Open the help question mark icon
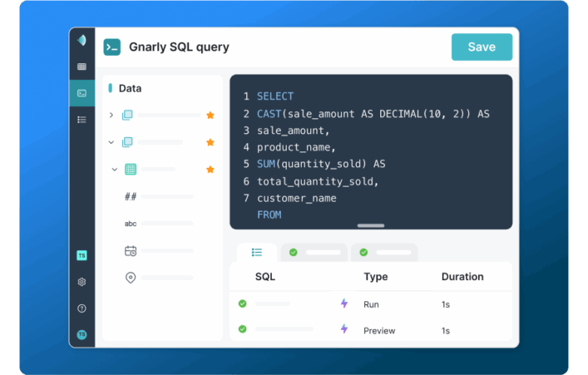This screenshot has width=588, height=375. click(x=82, y=308)
